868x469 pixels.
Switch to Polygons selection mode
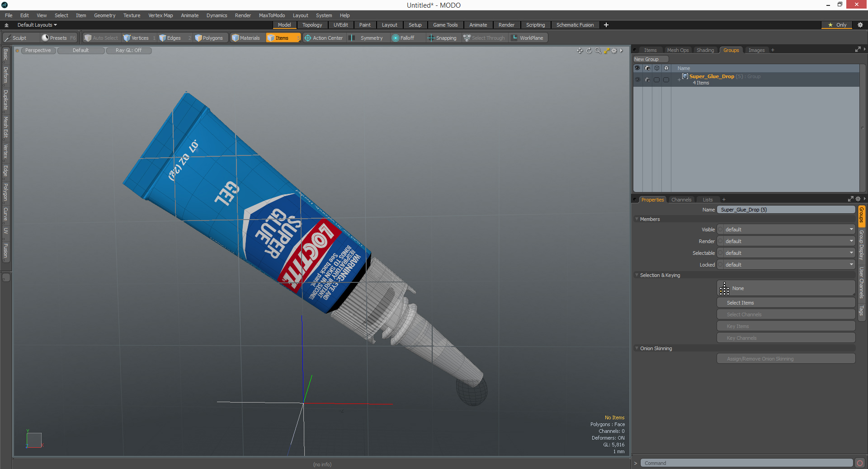[209, 38]
